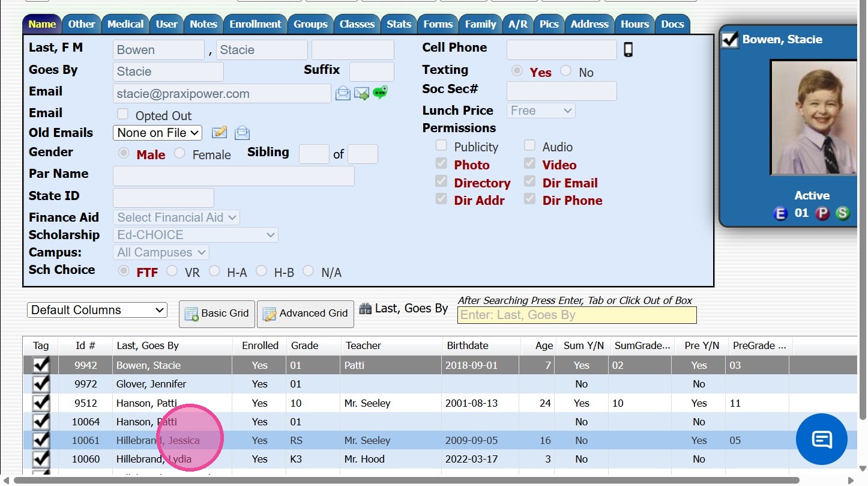Click the Last, Goes By search box
The width and height of the screenshot is (868, 486).
[577, 315]
